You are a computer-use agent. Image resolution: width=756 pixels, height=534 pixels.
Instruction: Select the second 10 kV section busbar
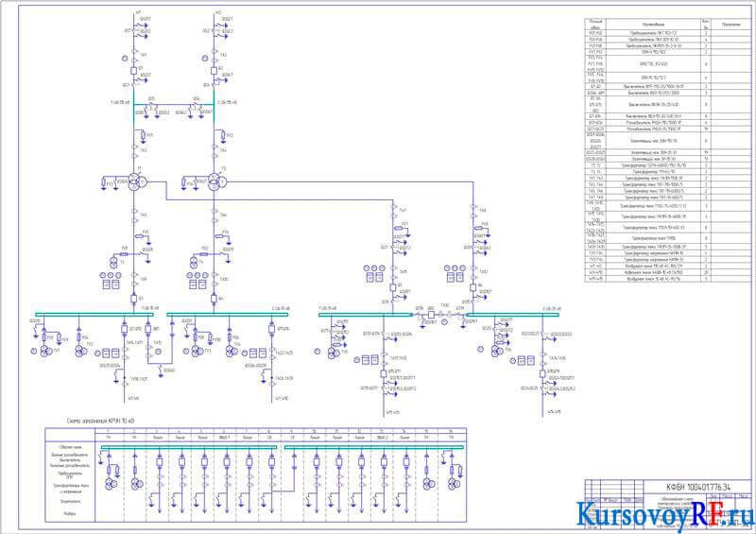click(228, 315)
